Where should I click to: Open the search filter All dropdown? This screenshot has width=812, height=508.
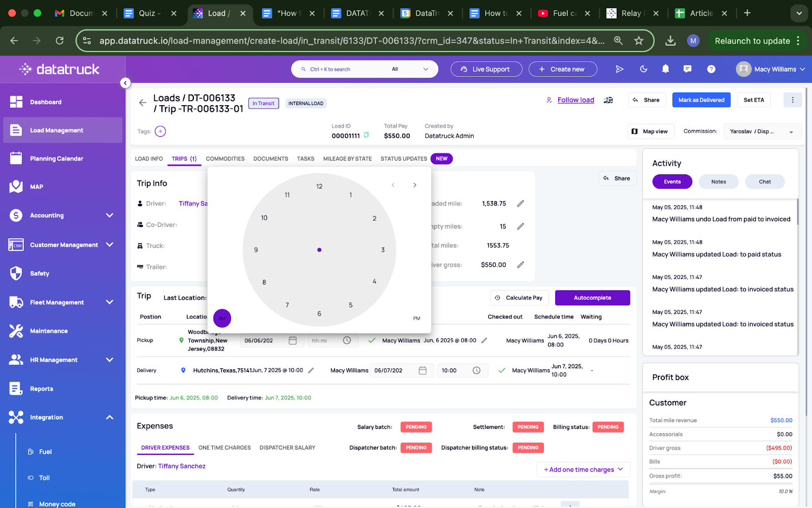tap(410, 69)
